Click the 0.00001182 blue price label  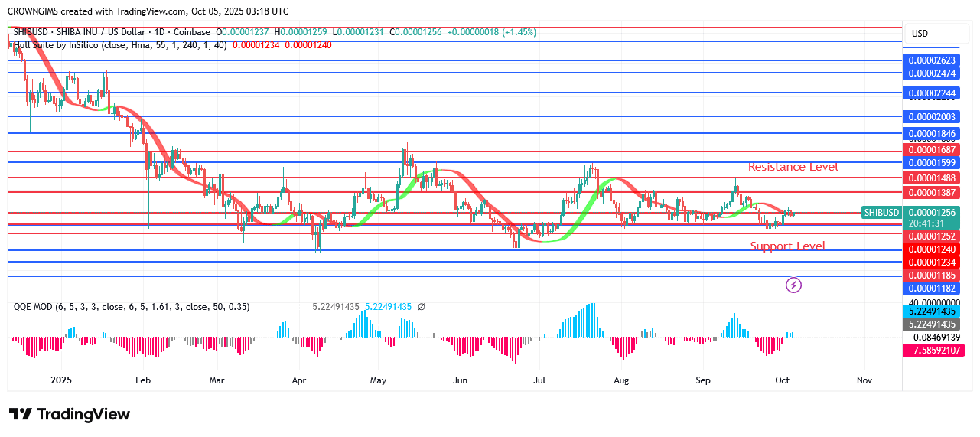[x=930, y=289]
